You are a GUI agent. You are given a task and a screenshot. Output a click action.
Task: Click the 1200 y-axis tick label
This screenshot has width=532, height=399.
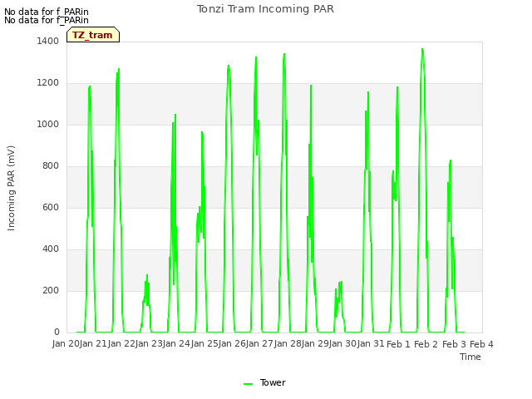point(48,83)
